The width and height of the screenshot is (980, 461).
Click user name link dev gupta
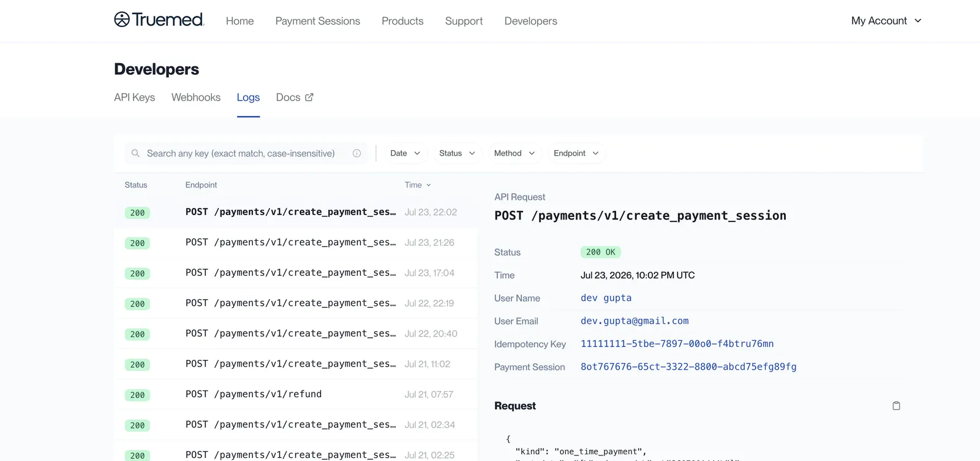click(606, 298)
